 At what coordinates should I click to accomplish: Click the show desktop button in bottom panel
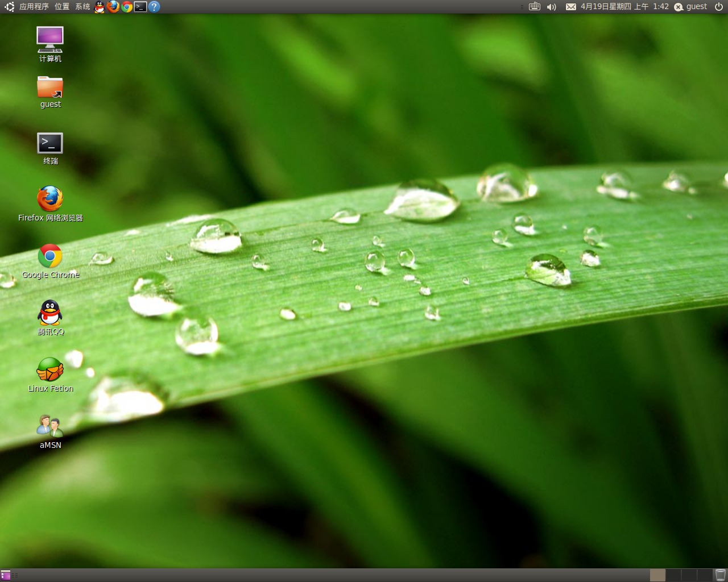pos(6,575)
